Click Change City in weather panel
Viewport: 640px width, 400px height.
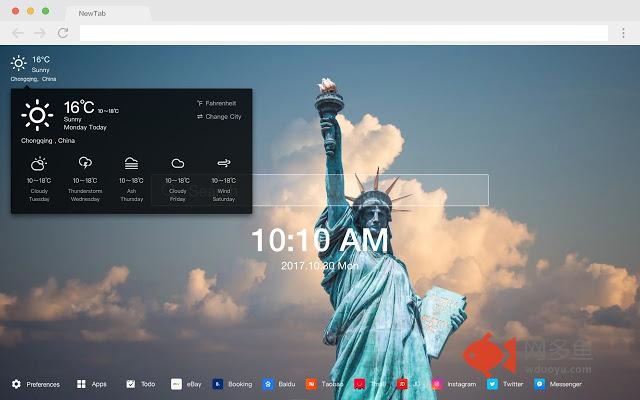(x=219, y=117)
